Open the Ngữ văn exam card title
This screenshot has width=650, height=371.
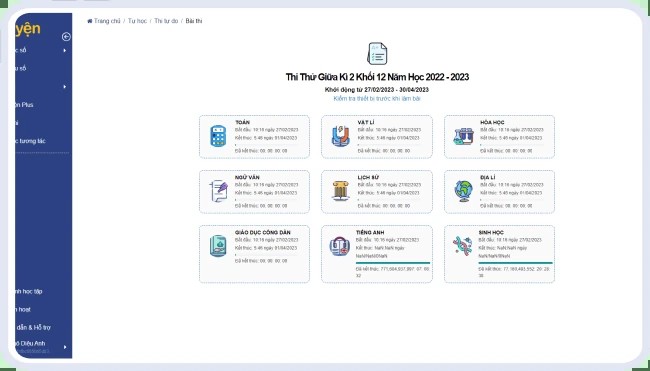tap(247, 177)
